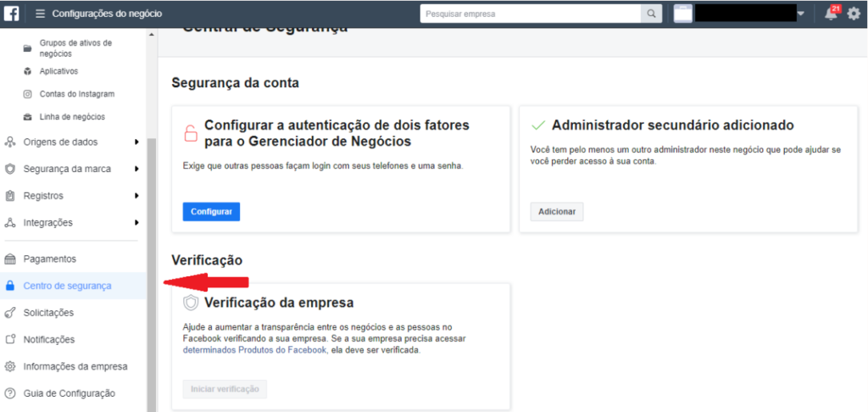Open the settings gear icon

pyautogui.click(x=854, y=14)
